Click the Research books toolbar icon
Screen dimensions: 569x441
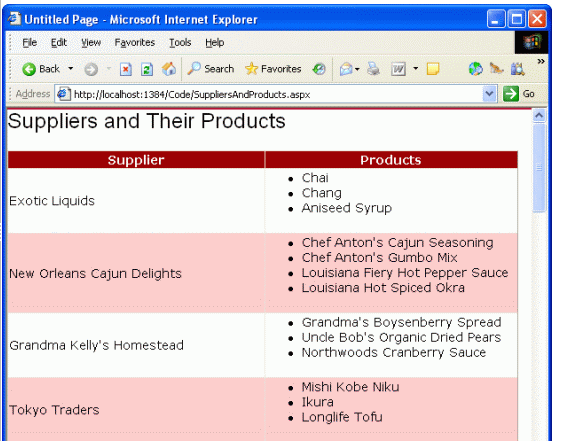tap(517, 69)
